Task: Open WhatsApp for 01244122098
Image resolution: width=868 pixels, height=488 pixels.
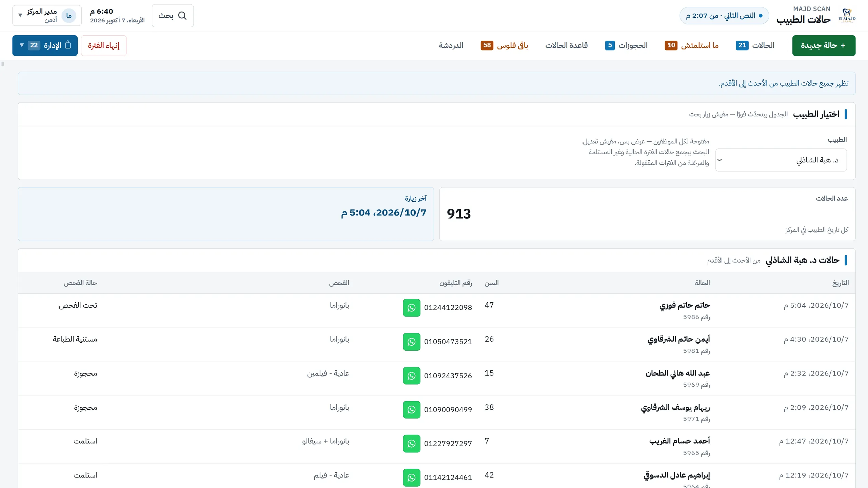Action: click(411, 308)
